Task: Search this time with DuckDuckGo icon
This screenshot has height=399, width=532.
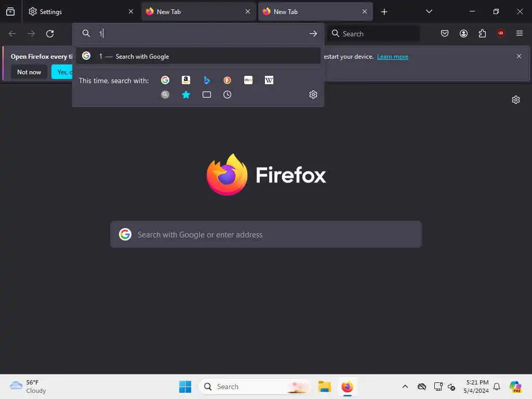Action: coord(228,80)
